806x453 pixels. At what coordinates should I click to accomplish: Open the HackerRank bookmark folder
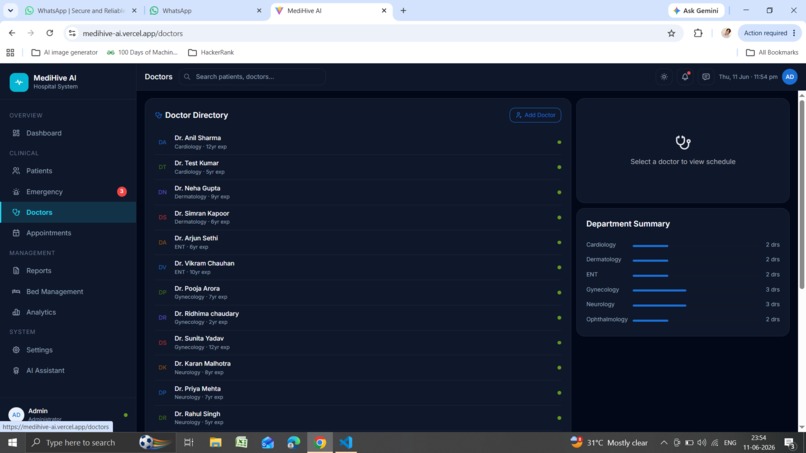click(x=211, y=52)
